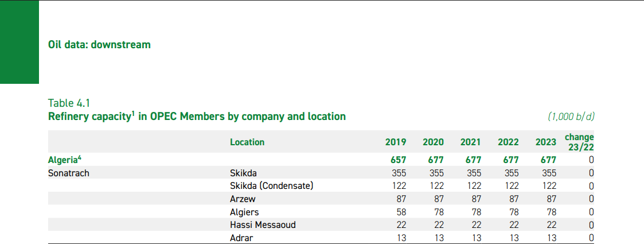Click the 'change 23/22' column header
644x244 pixels.
point(579,142)
